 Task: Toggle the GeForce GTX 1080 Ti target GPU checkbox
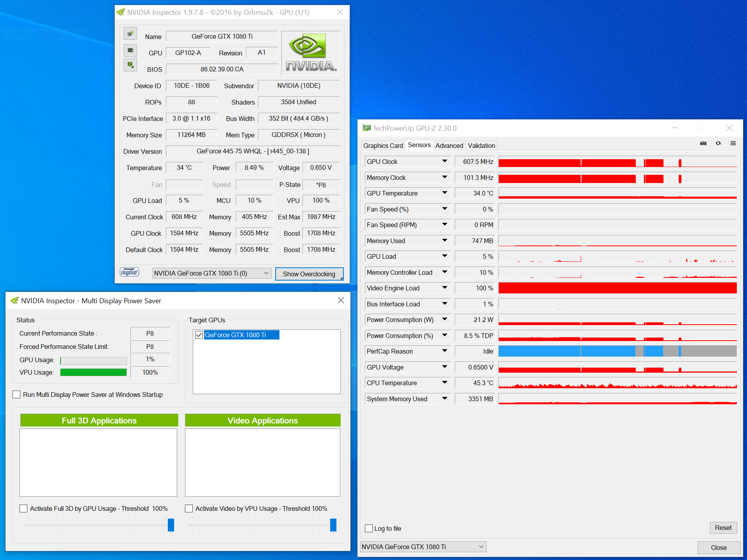(199, 335)
